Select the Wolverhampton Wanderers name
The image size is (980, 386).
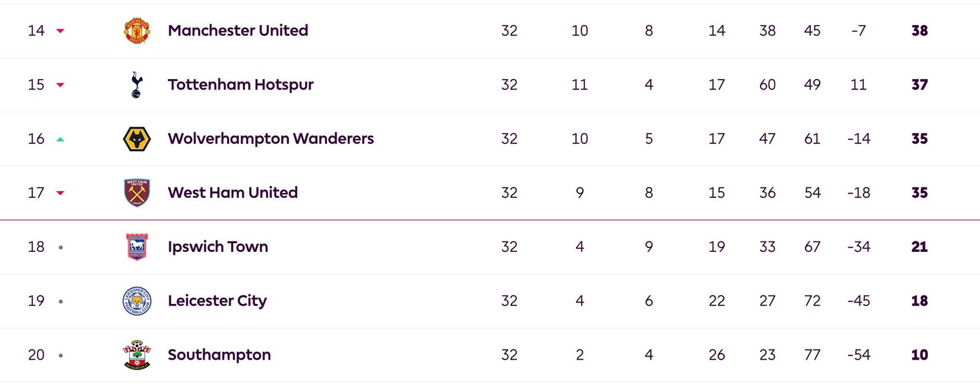[x=271, y=138]
